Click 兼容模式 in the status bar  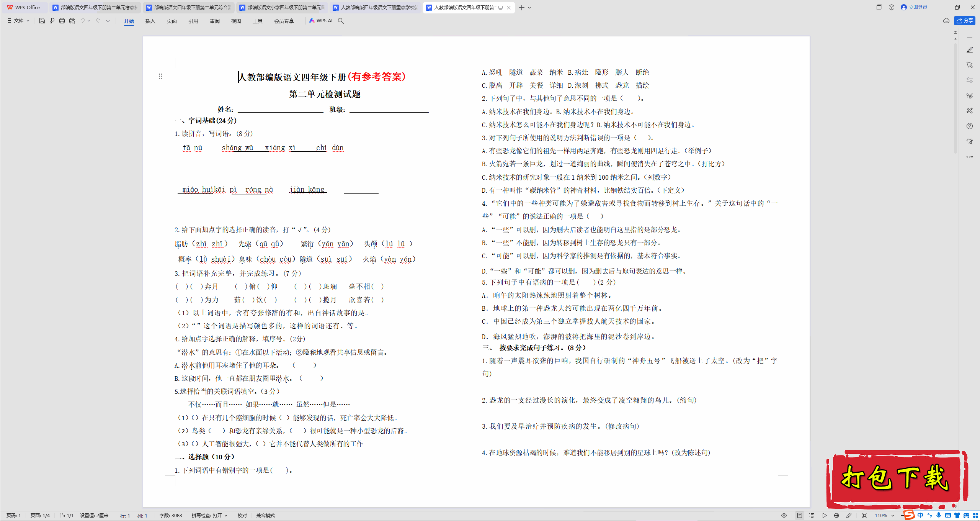pyautogui.click(x=266, y=516)
